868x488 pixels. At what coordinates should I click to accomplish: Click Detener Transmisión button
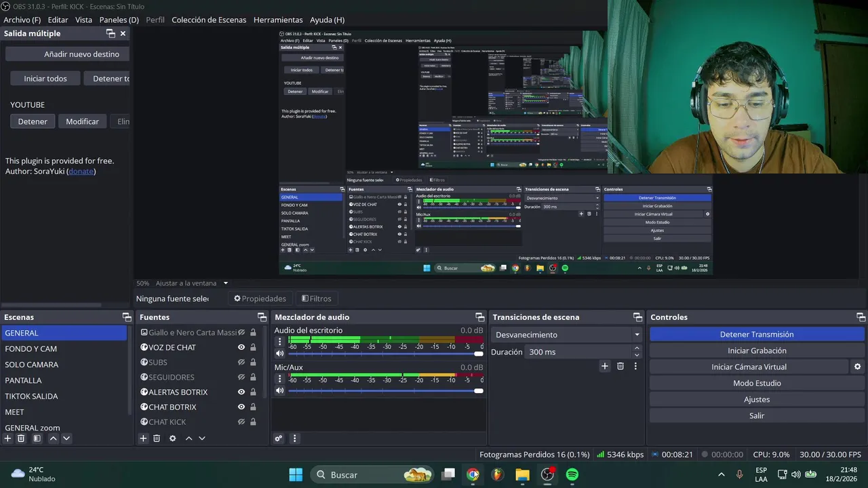coord(757,334)
